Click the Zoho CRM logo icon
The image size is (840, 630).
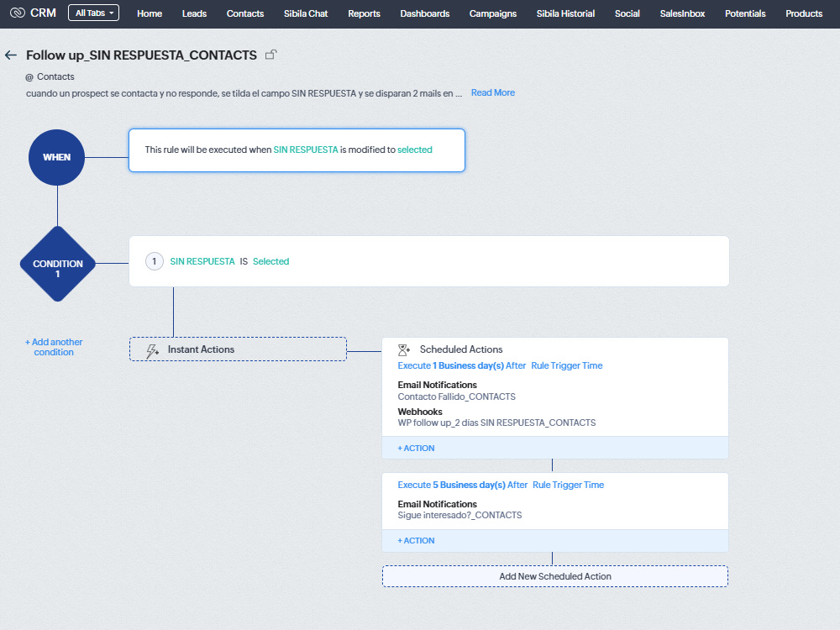click(x=18, y=13)
